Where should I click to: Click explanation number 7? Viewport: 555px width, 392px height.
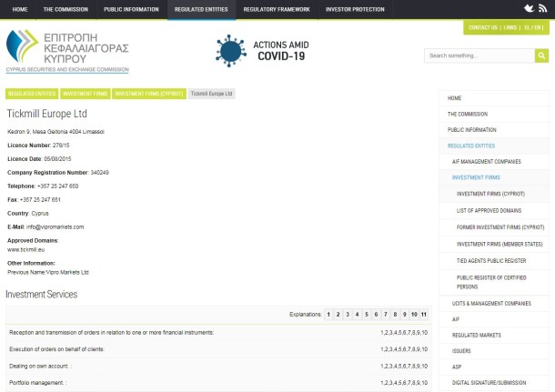386,314
